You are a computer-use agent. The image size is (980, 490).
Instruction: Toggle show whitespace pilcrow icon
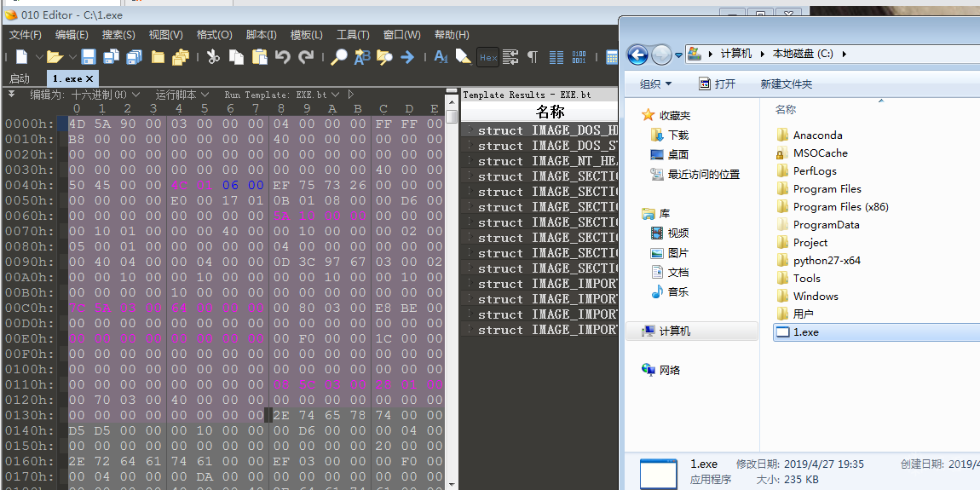pos(533,57)
